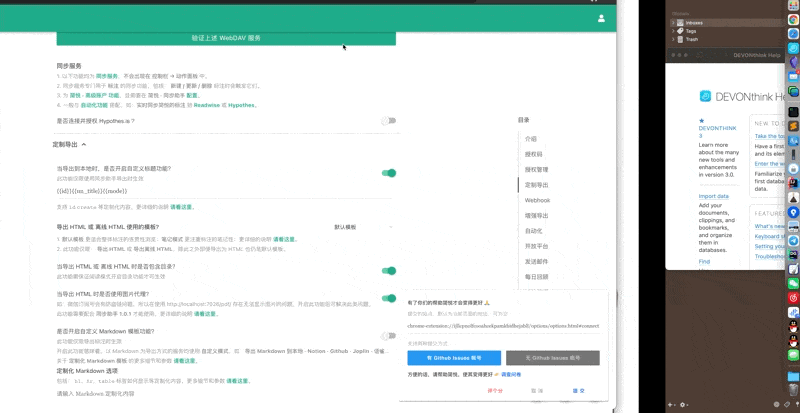Go to 增强导出 in table of contents

[536, 215]
